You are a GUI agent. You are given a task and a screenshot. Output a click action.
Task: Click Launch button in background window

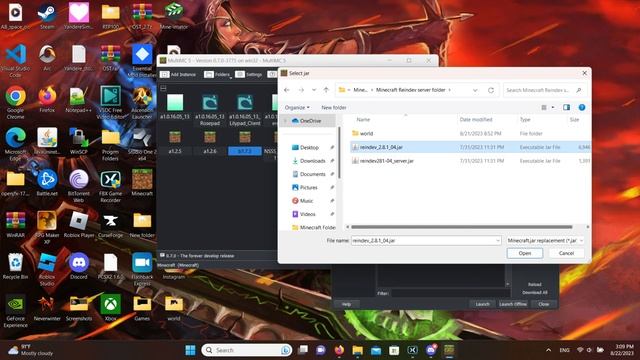[x=482, y=304]
